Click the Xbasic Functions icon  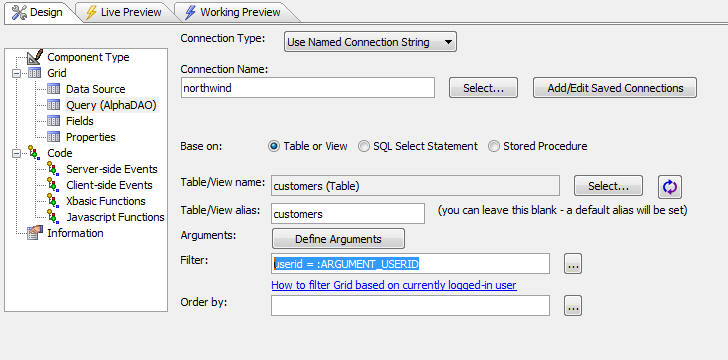point(52,201)
